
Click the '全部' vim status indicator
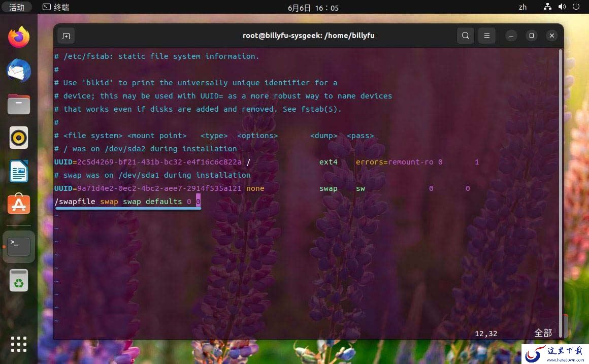[543, 333]
